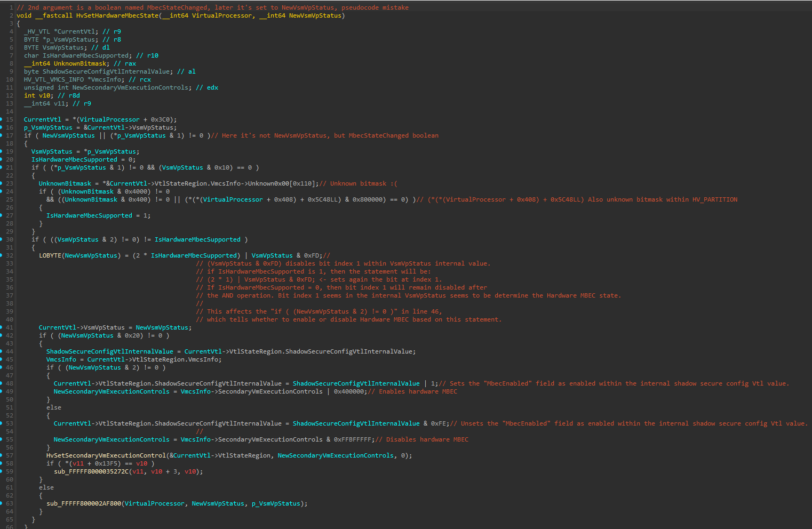Select the 'pseudocode mistake' comment on first line

coord(375,7)
